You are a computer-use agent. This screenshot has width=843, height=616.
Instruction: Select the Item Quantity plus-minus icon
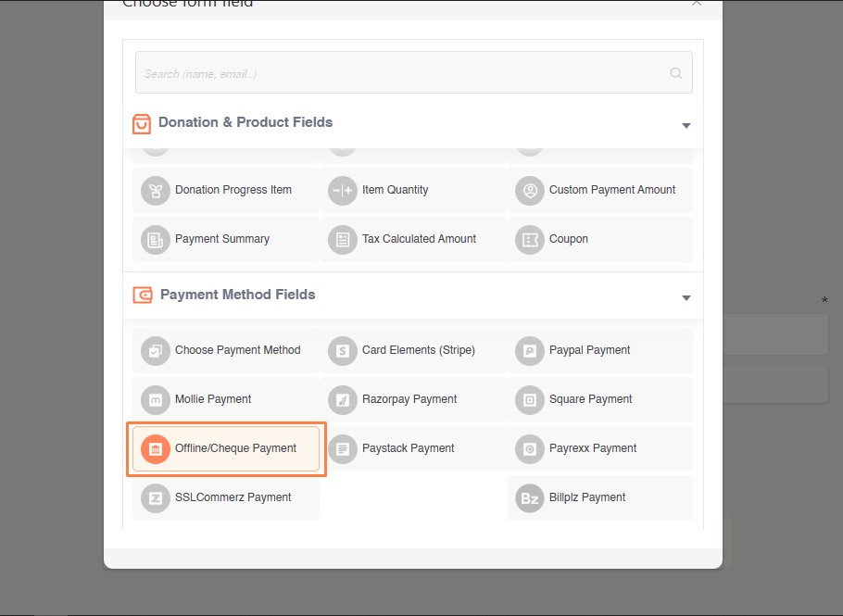pos(343,190)
